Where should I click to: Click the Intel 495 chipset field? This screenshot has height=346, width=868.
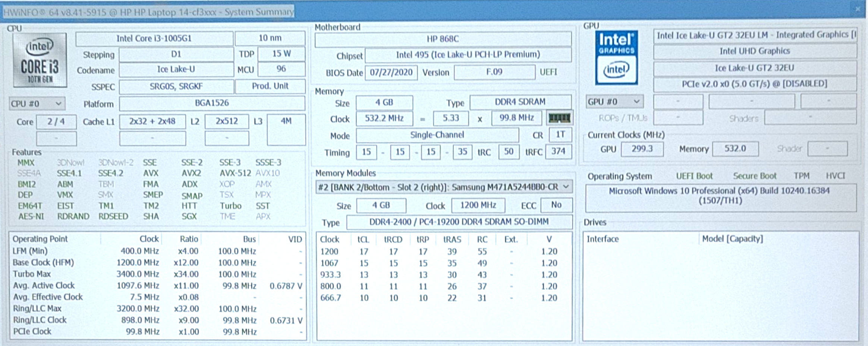[x=468, y=55]
